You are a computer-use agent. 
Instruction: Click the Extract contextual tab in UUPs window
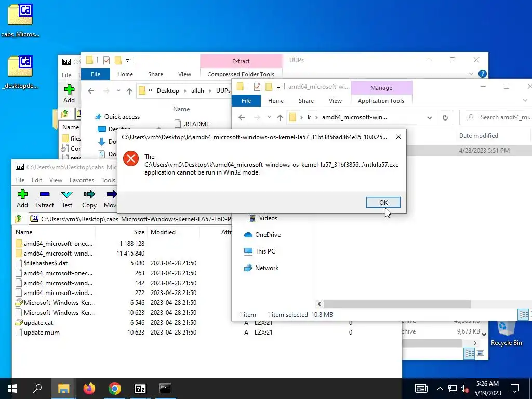click(241, 61)
